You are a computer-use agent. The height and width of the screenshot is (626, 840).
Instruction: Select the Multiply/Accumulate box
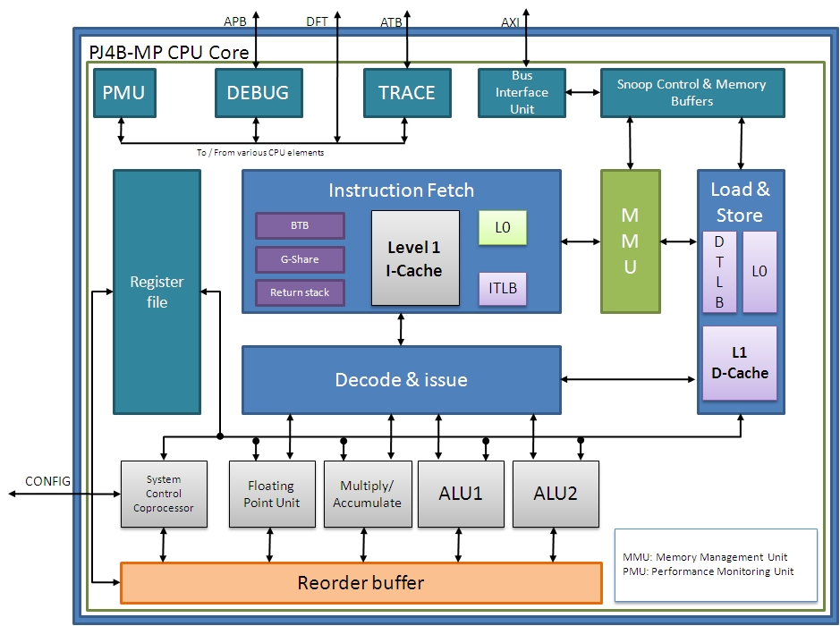pos(367,494)
